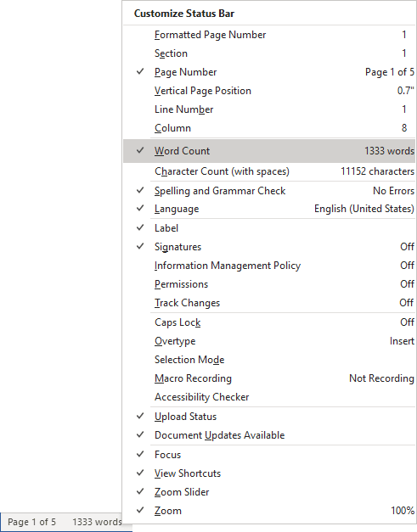
Task: Enable the Overtype status item
Action: point(269,340)
